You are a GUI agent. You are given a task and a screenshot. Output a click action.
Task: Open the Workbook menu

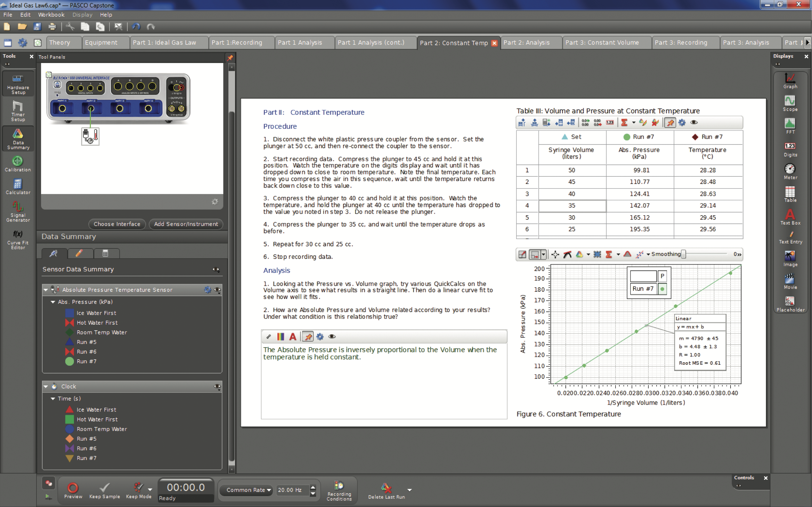tap(51, 15)
